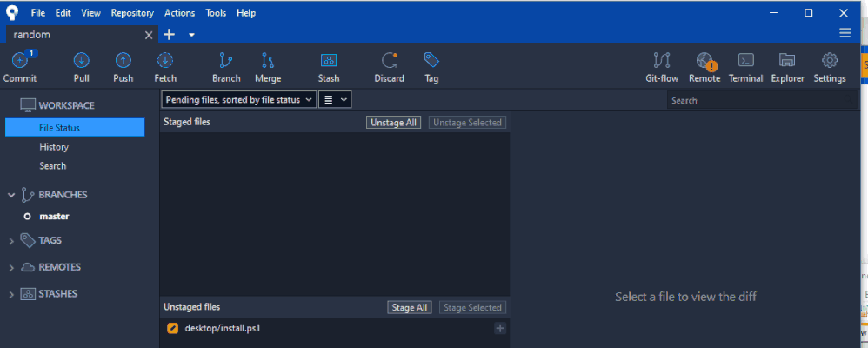Click the Unstage Selected button
This screenshot has height=348, width=868.
click(467, 123)
